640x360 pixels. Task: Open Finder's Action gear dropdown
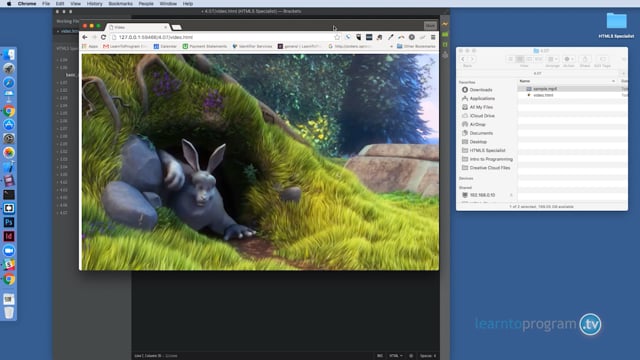tap(569, 59)
